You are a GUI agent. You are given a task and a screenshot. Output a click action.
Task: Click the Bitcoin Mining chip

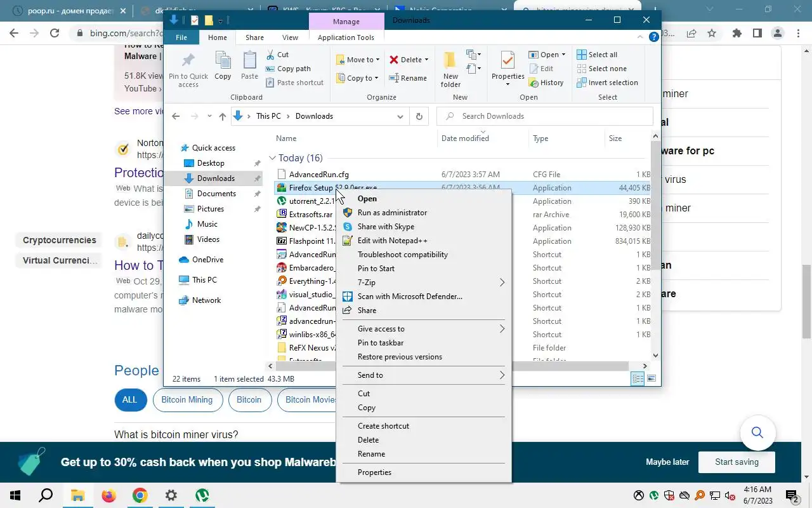point(187,400)
